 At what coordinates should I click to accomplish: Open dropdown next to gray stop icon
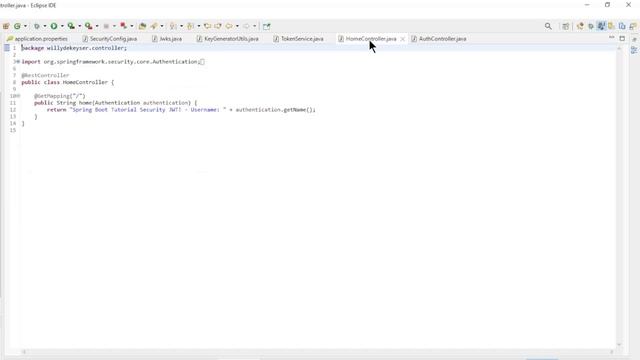point(114,26)
